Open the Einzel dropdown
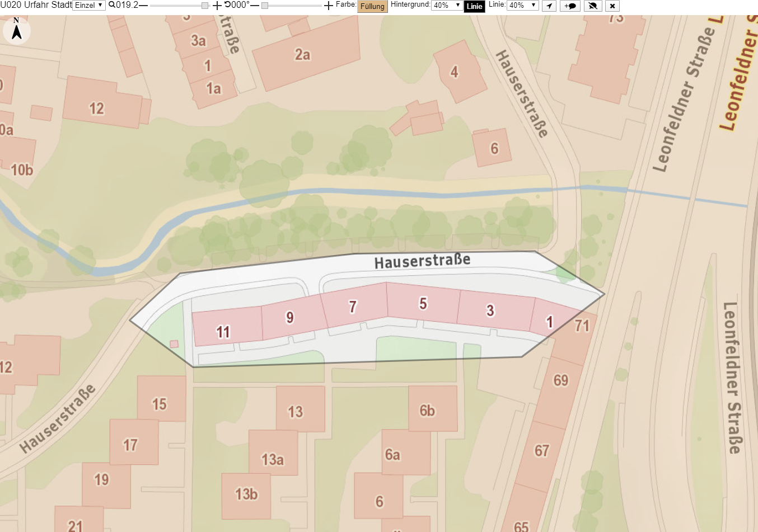Viewport: 758px width, 532px height. pos(89,5)
